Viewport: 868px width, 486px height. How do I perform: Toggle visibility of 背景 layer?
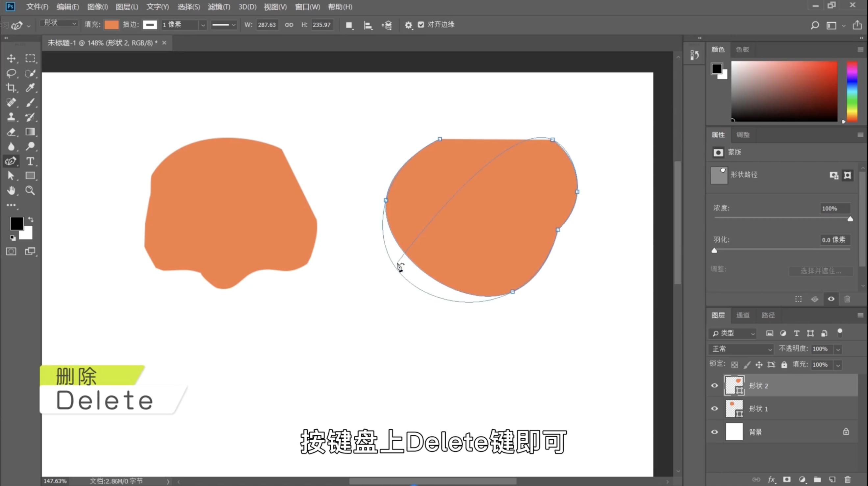(x=714, y=432)
